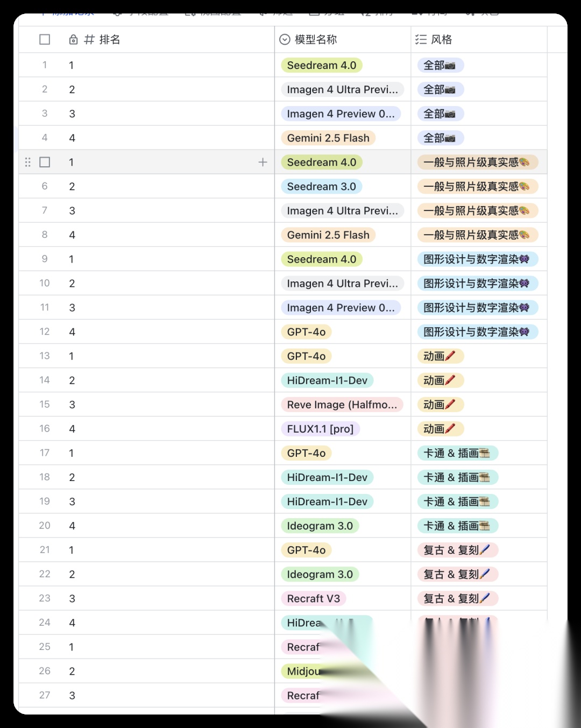The width and height of the screenshot is (581, 728).
Task: Open the 模型名称 column header
Action: click(x=343, y=40)
